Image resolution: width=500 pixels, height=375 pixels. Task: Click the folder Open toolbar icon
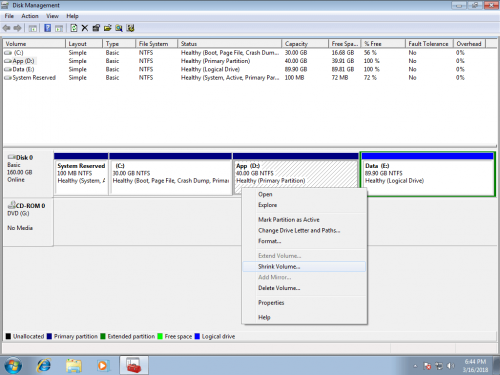107,28
